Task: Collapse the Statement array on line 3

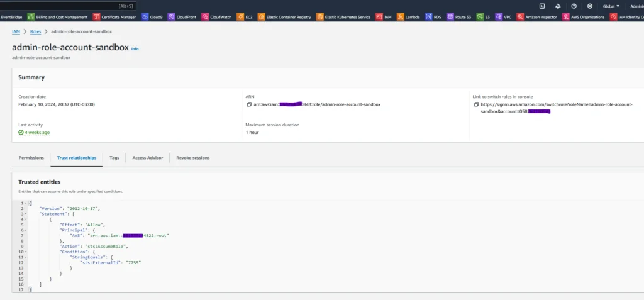Action: [26, 214]
